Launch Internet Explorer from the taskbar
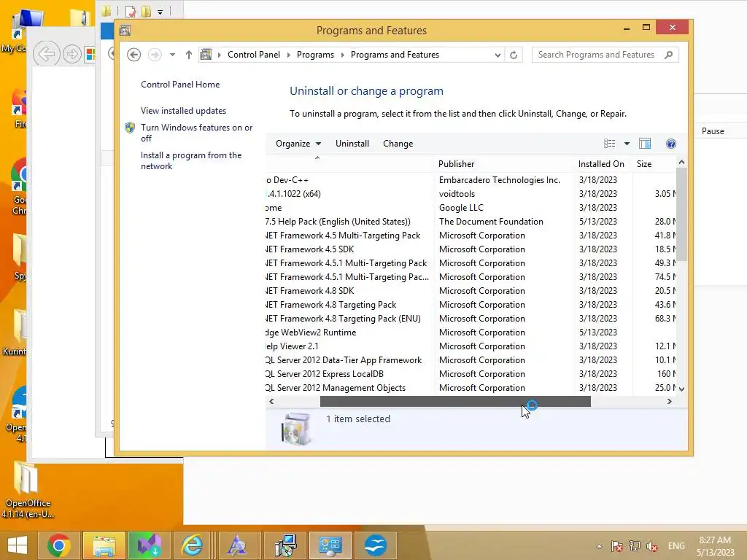The image size is (747, 560). point(193,545)
